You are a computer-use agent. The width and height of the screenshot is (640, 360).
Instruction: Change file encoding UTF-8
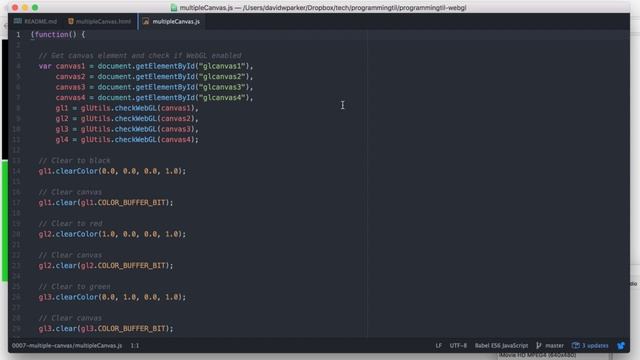tap(458, 345)
